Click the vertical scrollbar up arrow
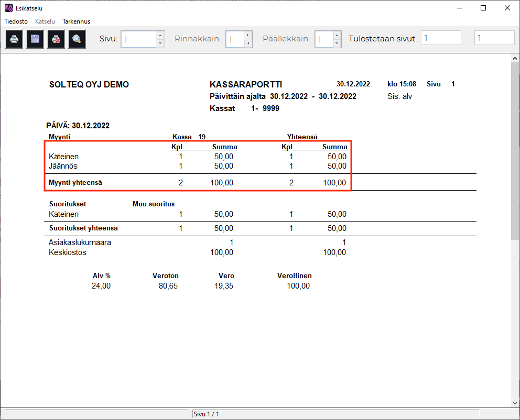The image size is (520, 420). coord(515,59)
